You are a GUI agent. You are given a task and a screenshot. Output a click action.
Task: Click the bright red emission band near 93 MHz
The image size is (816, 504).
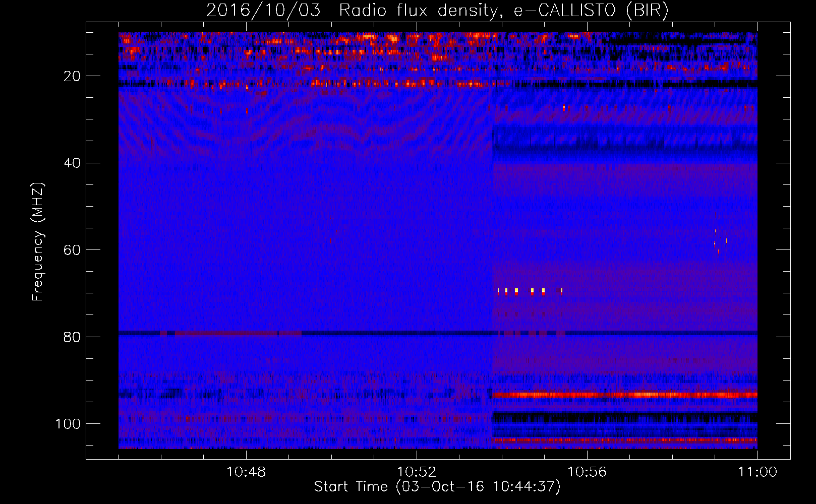pos(625,395)
